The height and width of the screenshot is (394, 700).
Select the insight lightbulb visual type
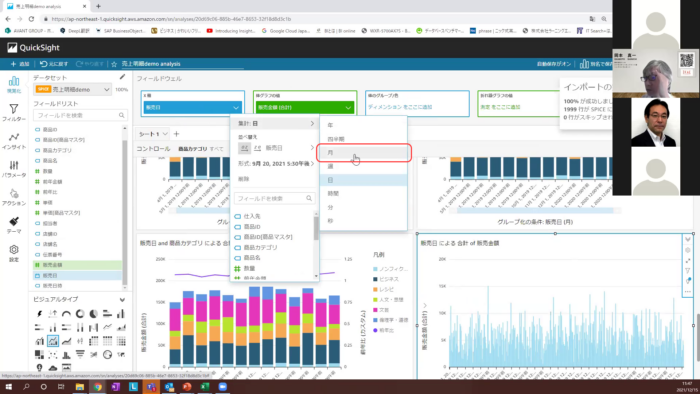(x=39, y=368)
